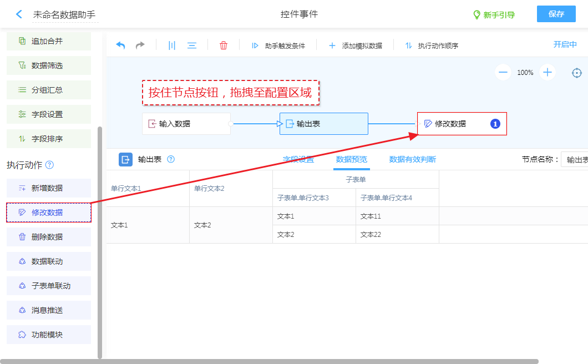
Task: Open the 数据有效判断 tab
Action: click(412, 159)
